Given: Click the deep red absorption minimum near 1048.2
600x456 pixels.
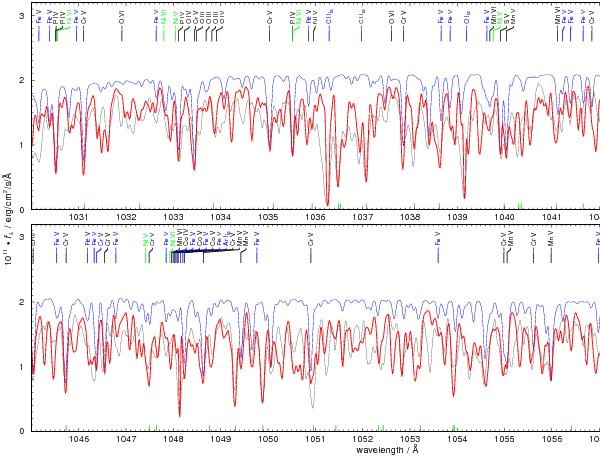Looking at the screenshot, I should (180, 413).
